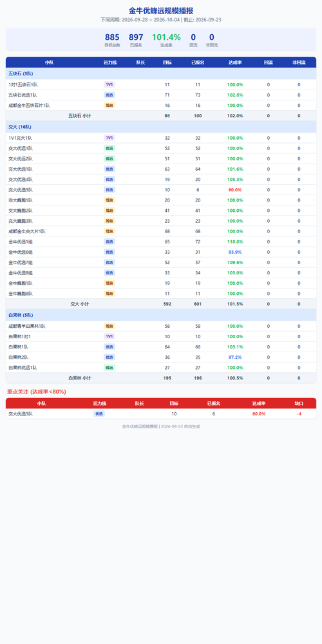Click the 小队 header in the blue table
The width and height of the screenshot is (322, 644).
coord(50,62)
